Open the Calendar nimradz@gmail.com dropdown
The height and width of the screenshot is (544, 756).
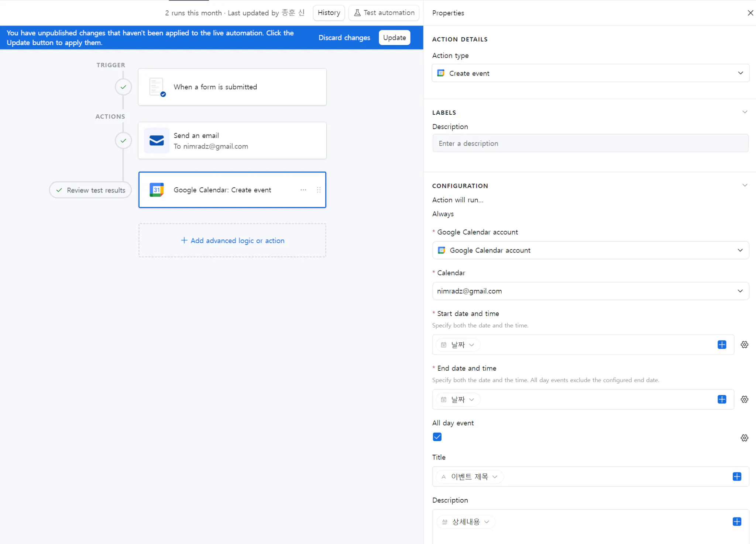point(590,291)
